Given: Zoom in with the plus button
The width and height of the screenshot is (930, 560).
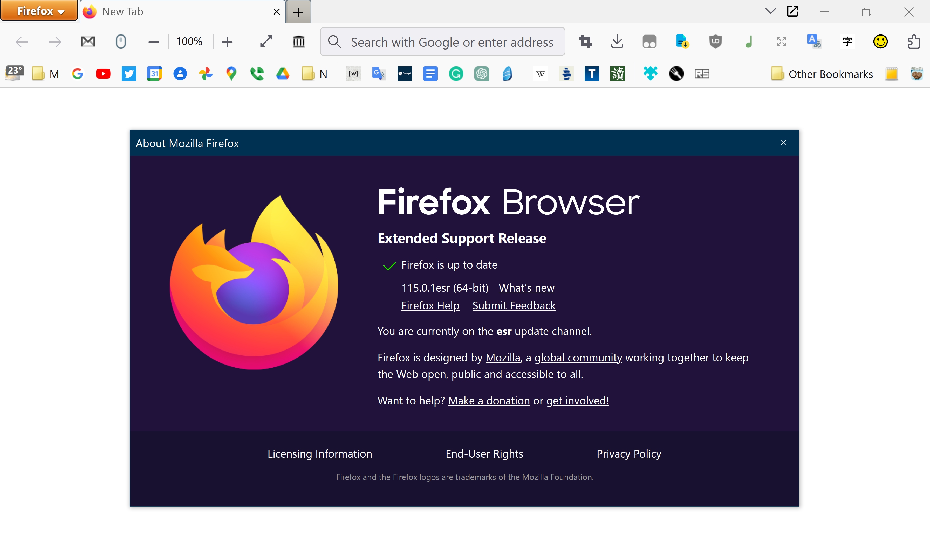Looking at the screenshot, I should tap(227, 42).
